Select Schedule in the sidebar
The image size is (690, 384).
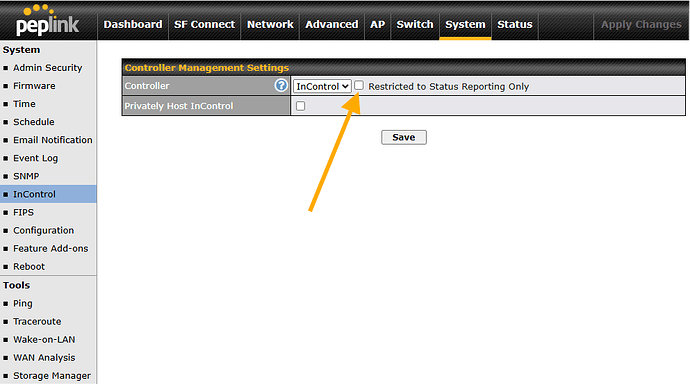pos(34,122)
